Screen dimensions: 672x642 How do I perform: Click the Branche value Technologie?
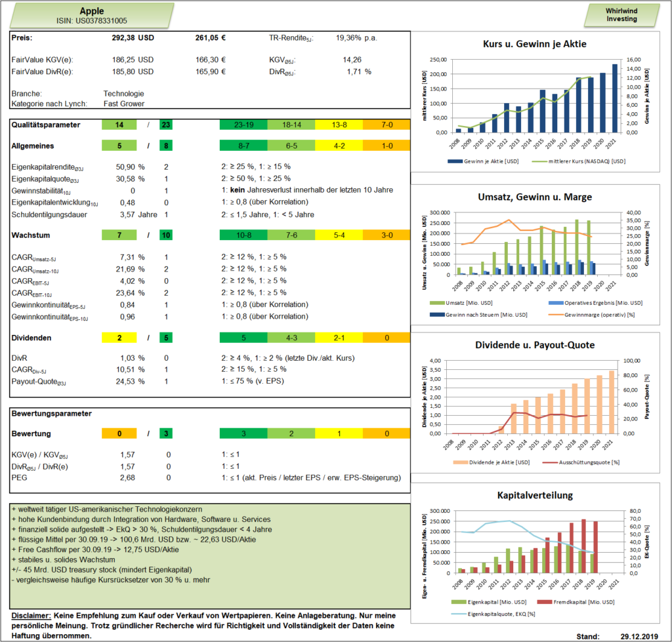point(123,93)
